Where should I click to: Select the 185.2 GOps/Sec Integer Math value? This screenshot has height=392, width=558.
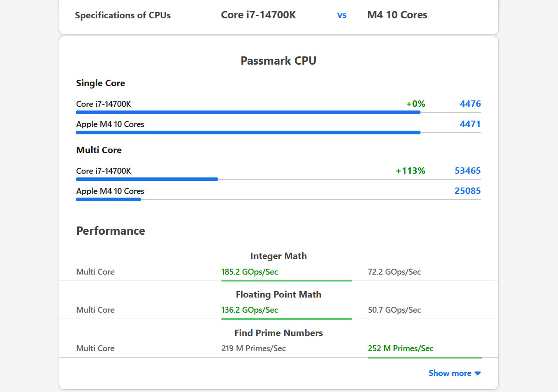pos(249,272)
